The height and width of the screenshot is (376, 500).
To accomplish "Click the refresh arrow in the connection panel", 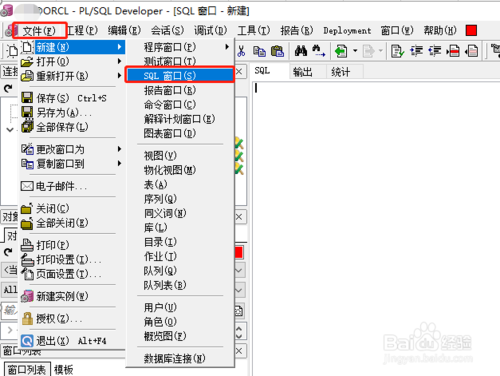I will (x=8, y=88).
